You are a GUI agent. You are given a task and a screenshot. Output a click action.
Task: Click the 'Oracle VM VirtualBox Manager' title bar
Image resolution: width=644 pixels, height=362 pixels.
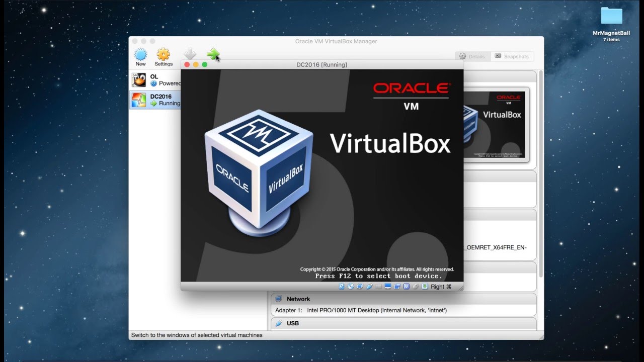tap(336, 41)
